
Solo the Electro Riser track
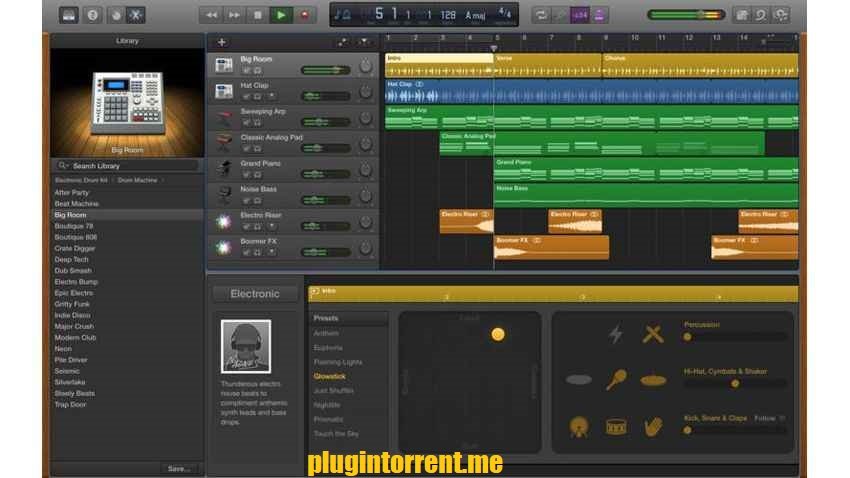[x=257, y=227]
